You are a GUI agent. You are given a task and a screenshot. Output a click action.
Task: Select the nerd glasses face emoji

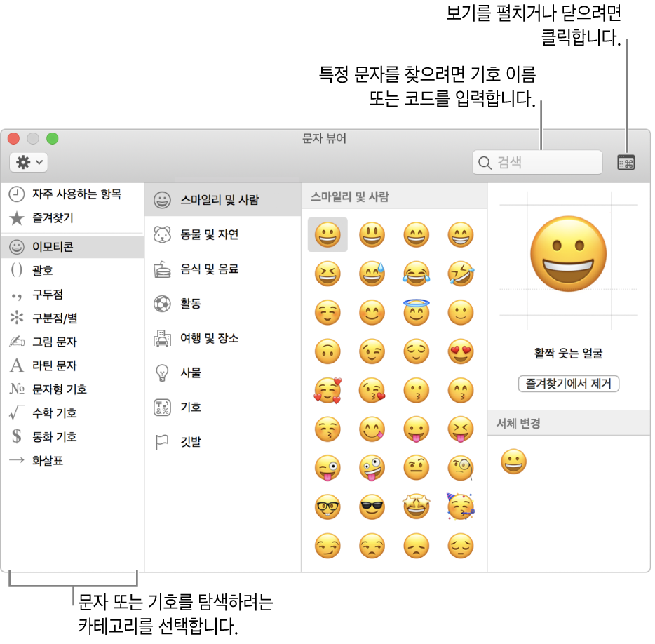click(327, 507)
